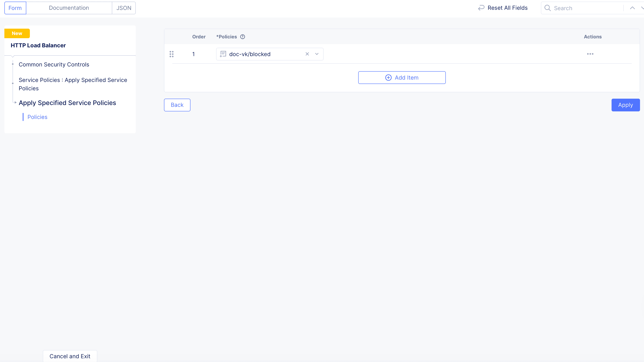Click the three-dot actions menu icon

coord(590,54)
